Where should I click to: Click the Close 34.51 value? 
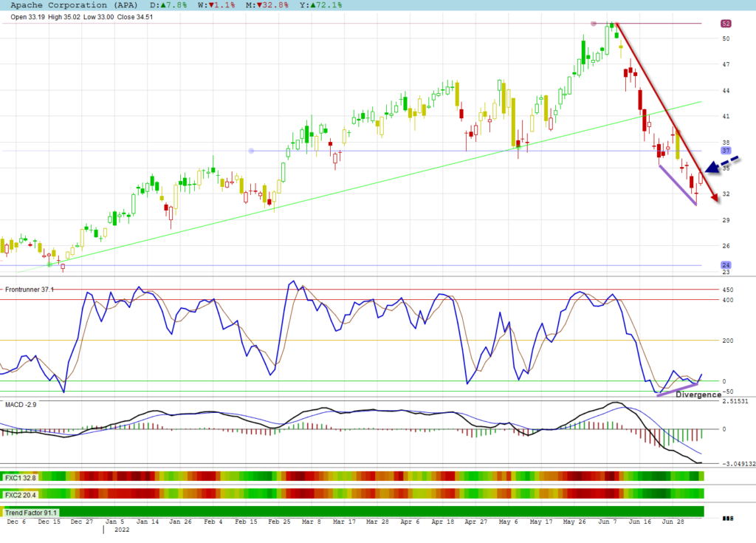click(135, 17)
